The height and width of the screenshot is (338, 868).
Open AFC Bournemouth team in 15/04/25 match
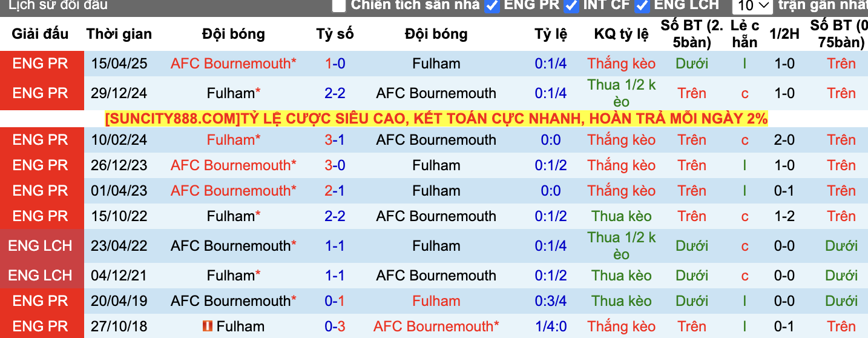point(234,64)
